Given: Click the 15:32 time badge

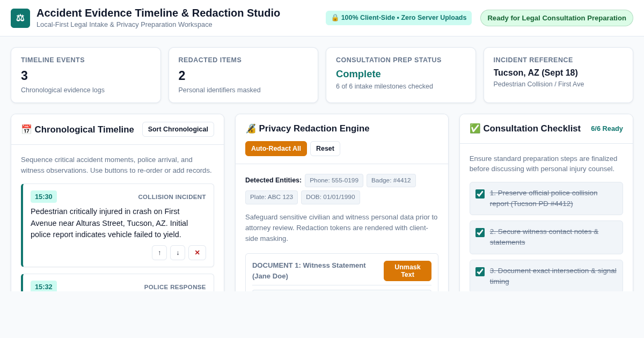Looking at the screenshot, I should click(43, 286).
